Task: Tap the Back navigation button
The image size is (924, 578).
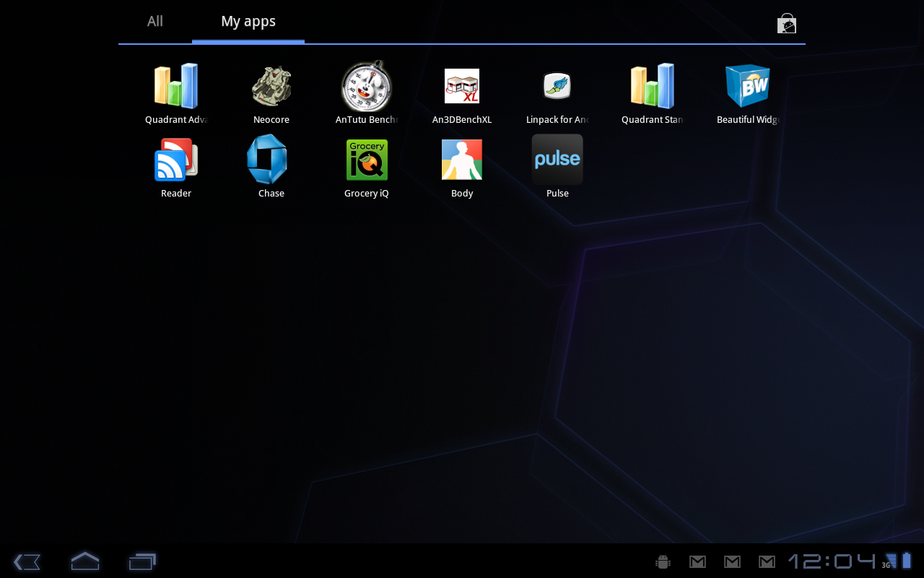Action: (x=27, y=561)
